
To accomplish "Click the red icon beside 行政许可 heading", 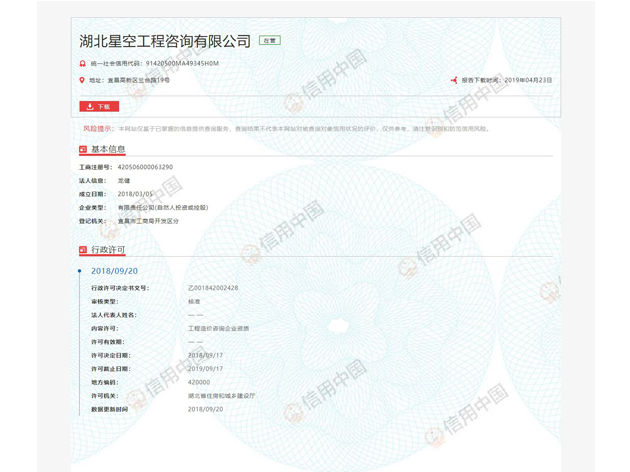I will pos(83,250).
